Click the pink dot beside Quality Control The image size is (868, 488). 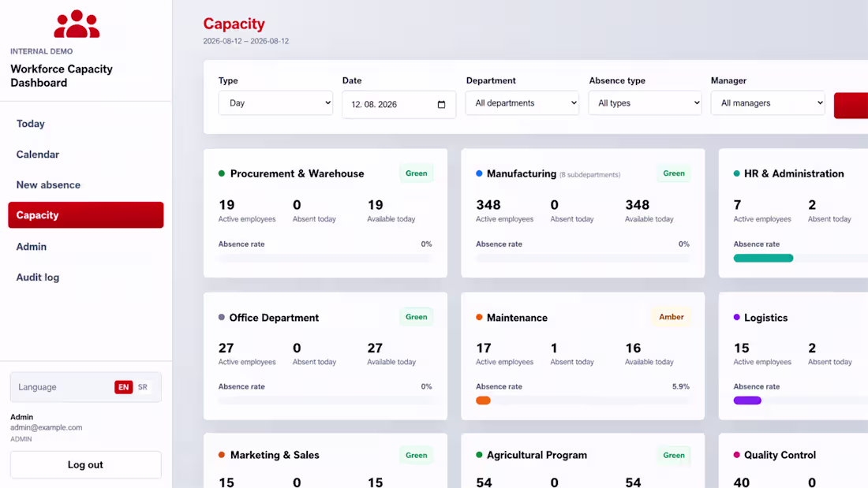736,455
